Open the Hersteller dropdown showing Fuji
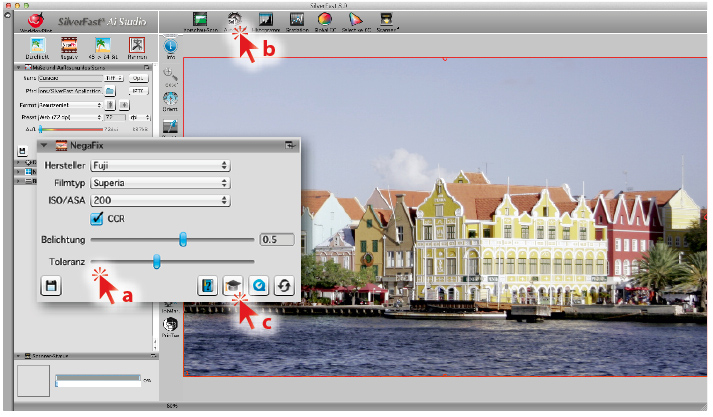Screen dimensions: 713x417 160,165
